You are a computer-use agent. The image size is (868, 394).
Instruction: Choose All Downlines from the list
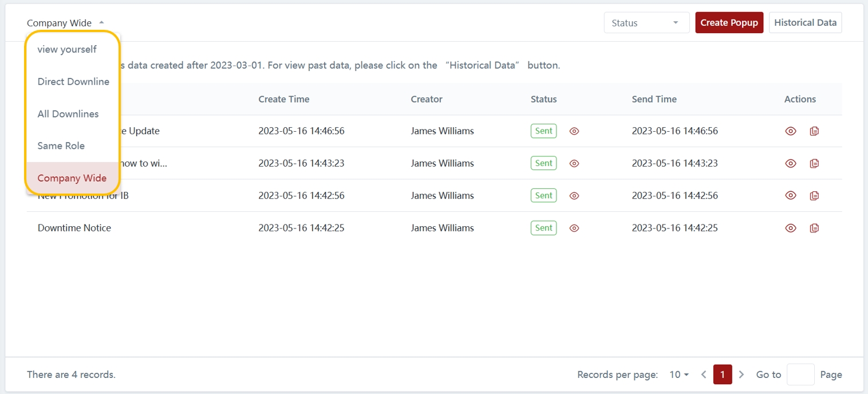tap(68, 114)
